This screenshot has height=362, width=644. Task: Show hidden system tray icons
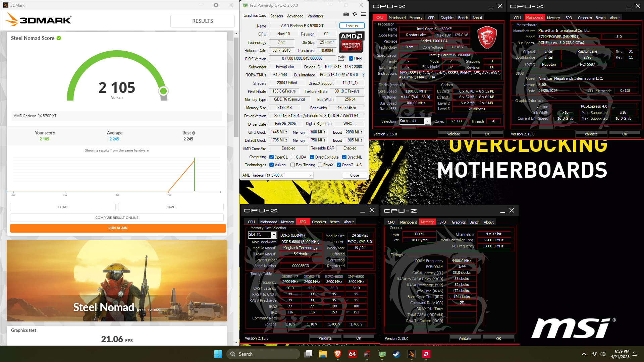point(584,354)
